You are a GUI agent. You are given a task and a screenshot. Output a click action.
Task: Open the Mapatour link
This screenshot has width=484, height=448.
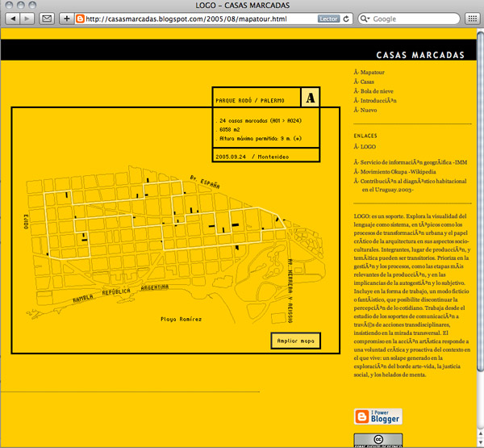click(x=372, y=73)
